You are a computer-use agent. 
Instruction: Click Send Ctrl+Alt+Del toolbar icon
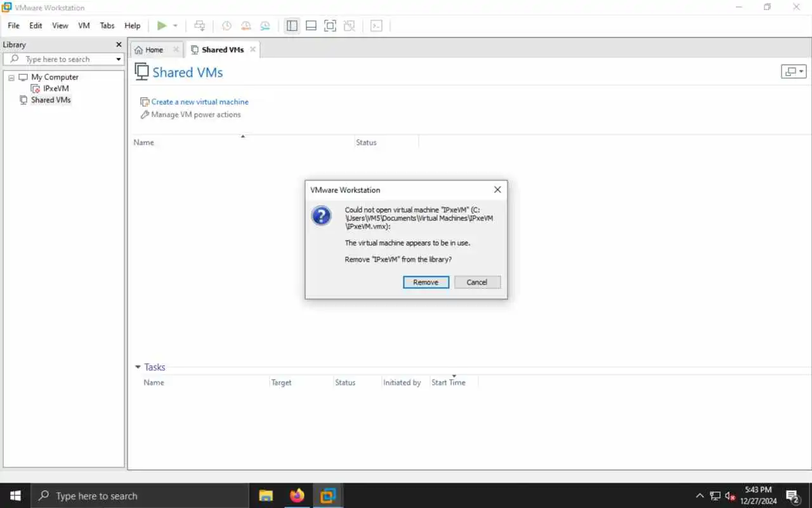tap(199, 25)
